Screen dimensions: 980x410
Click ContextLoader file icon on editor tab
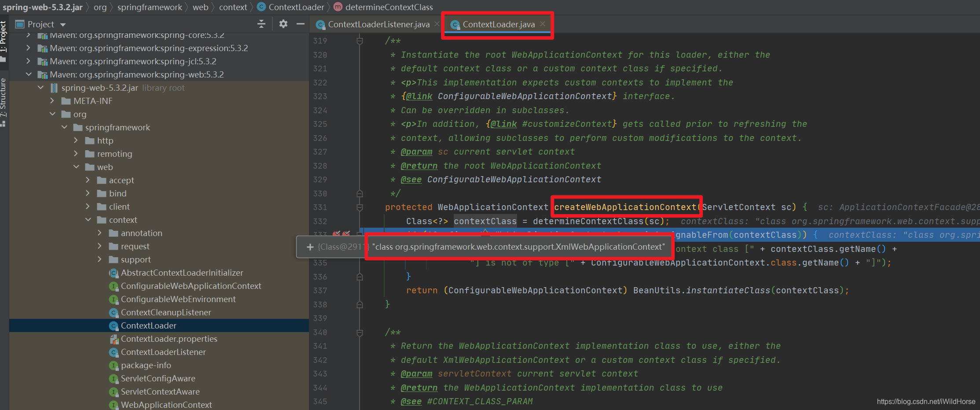click(x=455, y=25)
